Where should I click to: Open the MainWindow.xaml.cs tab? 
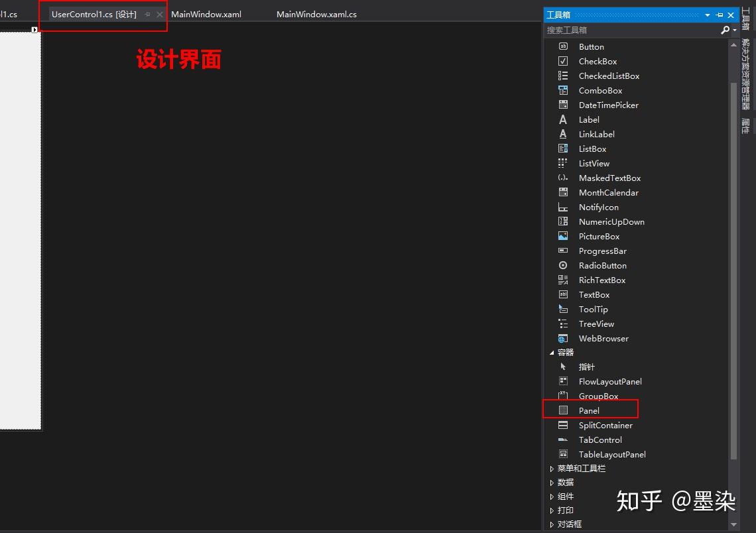coord(316,14)
